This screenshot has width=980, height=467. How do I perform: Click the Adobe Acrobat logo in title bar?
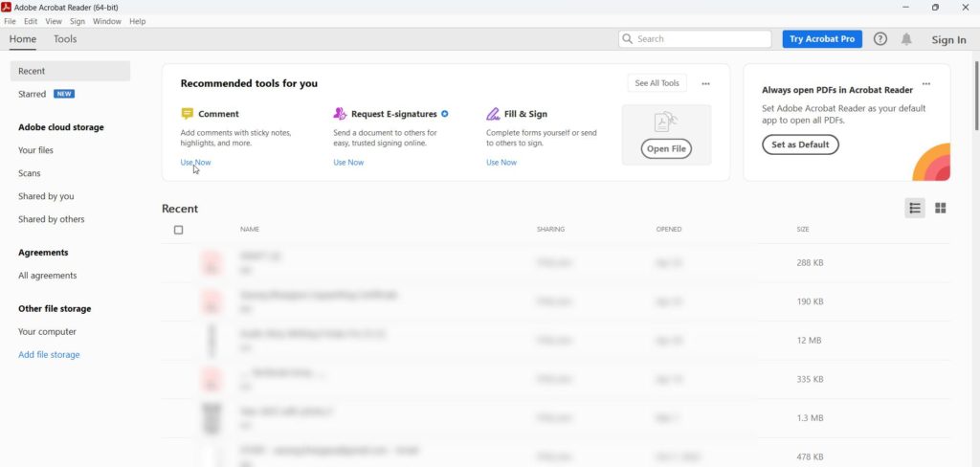point(7,7)
